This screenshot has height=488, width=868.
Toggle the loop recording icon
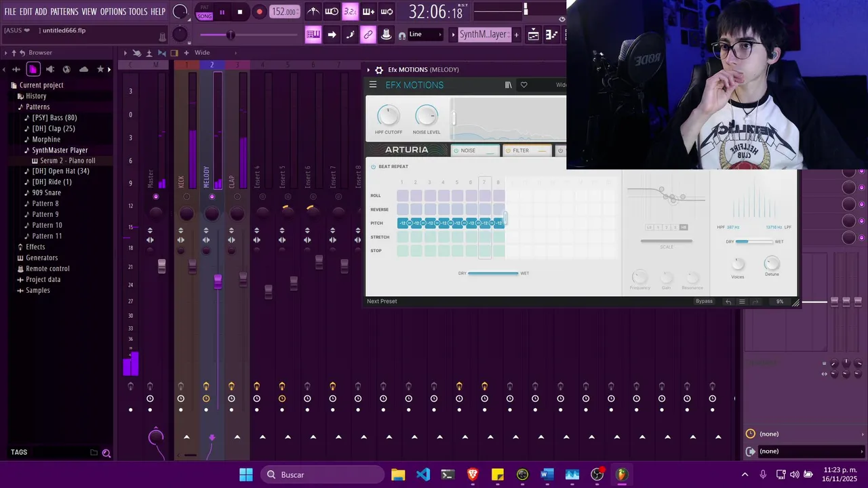click(387, 12)
